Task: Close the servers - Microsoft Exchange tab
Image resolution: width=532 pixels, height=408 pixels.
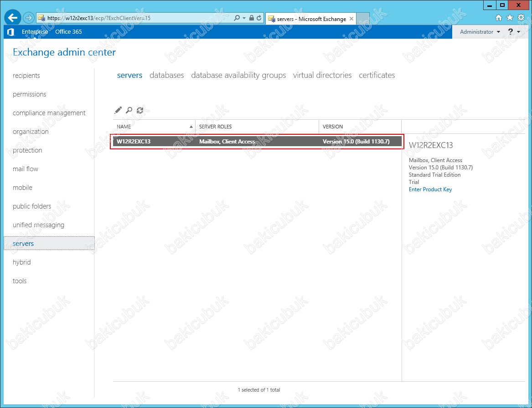Action: point(351,19)
